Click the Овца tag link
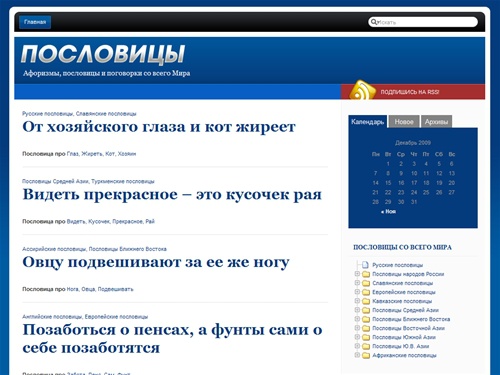 (88, 289)
